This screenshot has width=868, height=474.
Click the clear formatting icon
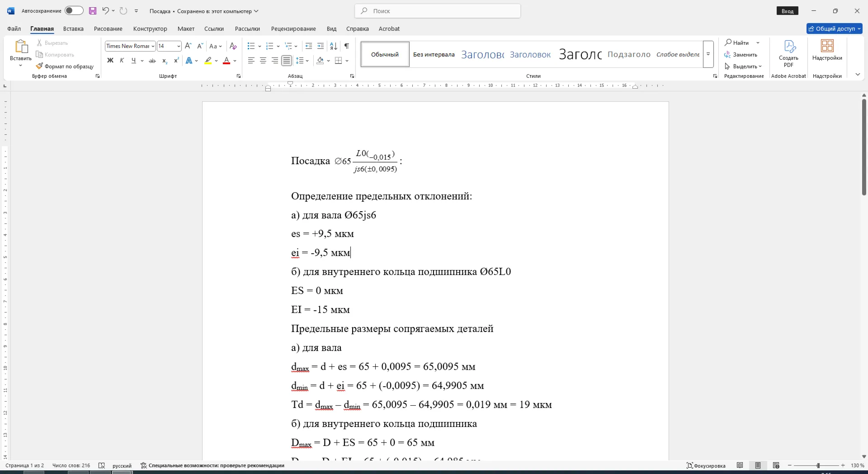(233, 46)
